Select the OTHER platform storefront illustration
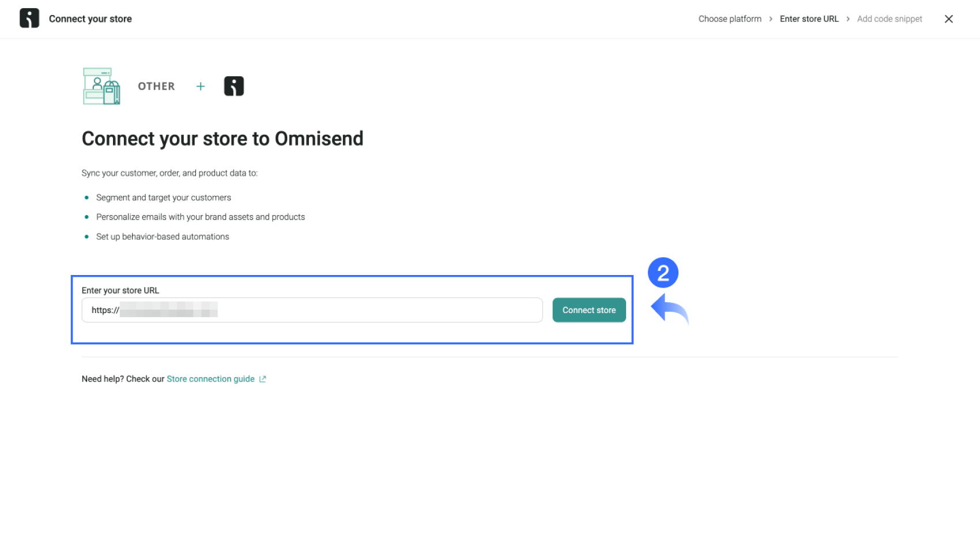 click(101, 86)
